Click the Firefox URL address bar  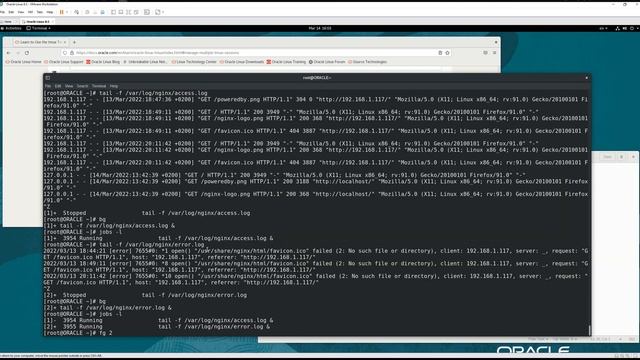pos(255,53)
